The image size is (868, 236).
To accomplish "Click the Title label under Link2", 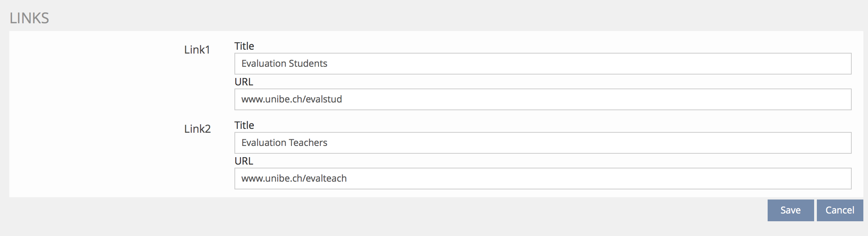I will (x=244, y=125).
